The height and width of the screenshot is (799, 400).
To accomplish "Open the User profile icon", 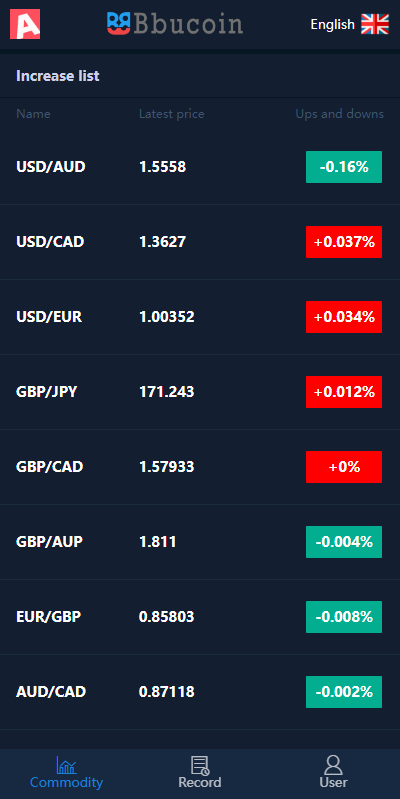I will point(333,765).
